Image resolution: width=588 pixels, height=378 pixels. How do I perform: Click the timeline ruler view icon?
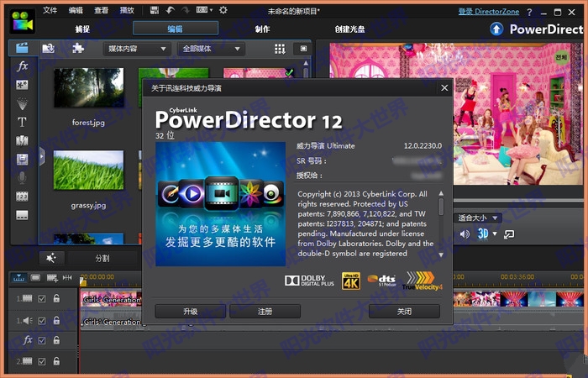(18, 278)
